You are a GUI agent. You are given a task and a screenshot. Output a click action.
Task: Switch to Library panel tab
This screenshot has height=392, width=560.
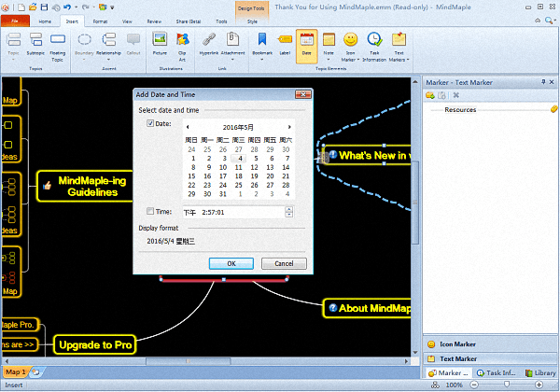point(540,372)
